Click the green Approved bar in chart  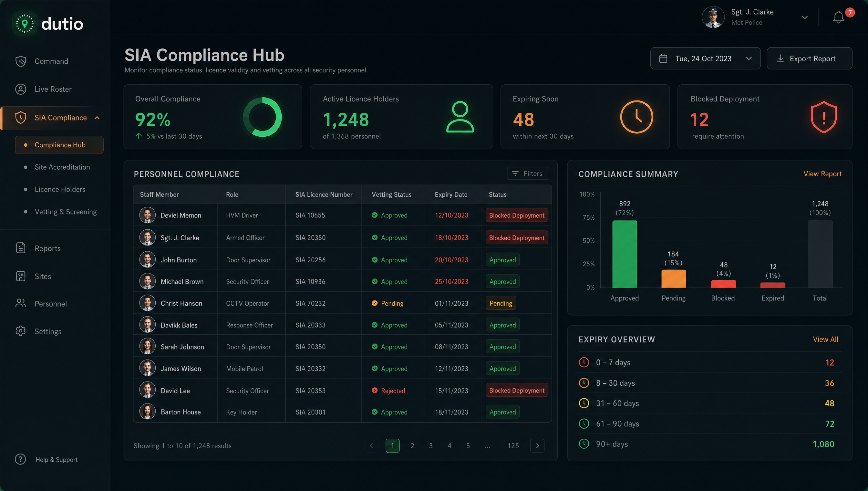(x=624, y=254)
